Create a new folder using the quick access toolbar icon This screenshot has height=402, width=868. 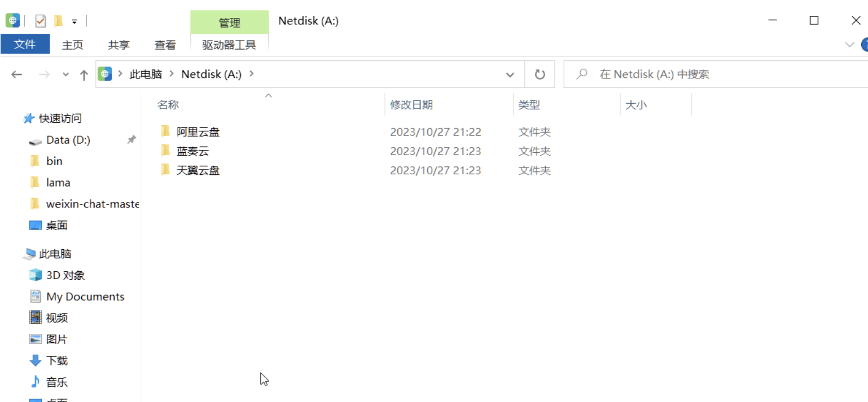58,20
